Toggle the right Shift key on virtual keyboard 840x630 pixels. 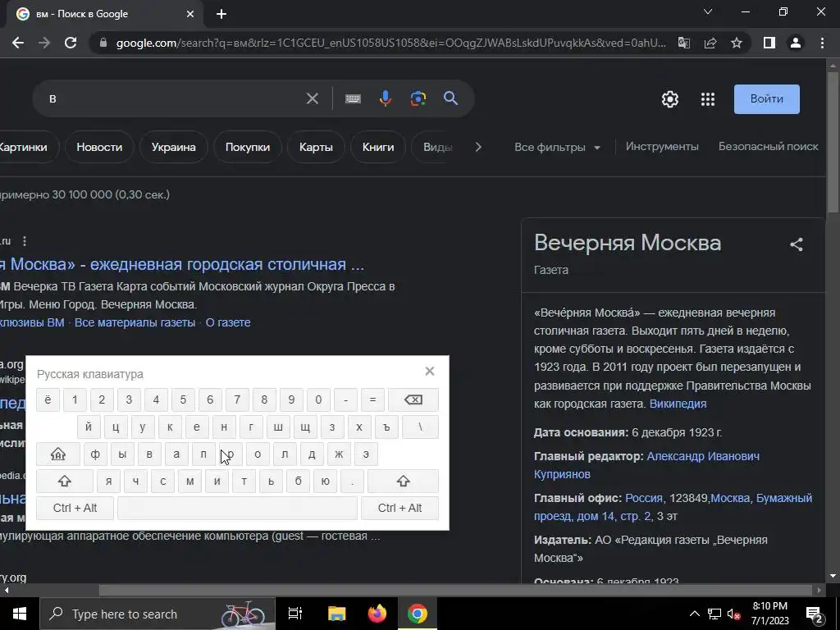point(403,481)
